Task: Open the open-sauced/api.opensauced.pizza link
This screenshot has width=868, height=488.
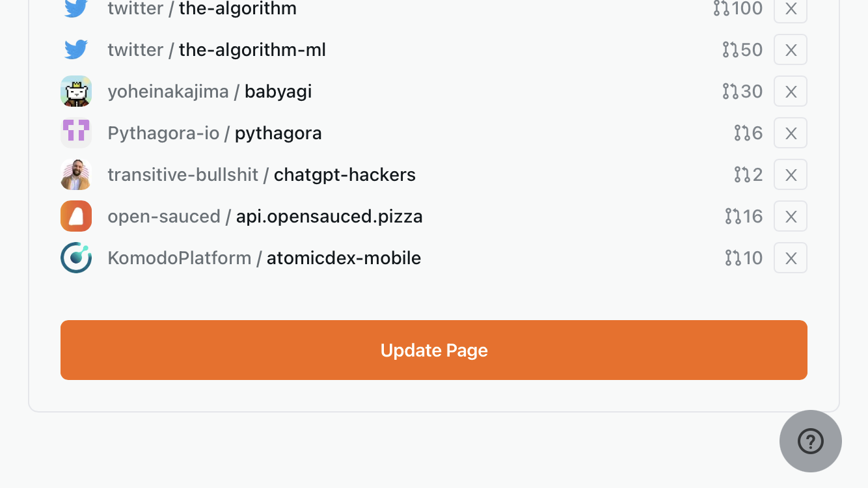Action: click(265, 216)
